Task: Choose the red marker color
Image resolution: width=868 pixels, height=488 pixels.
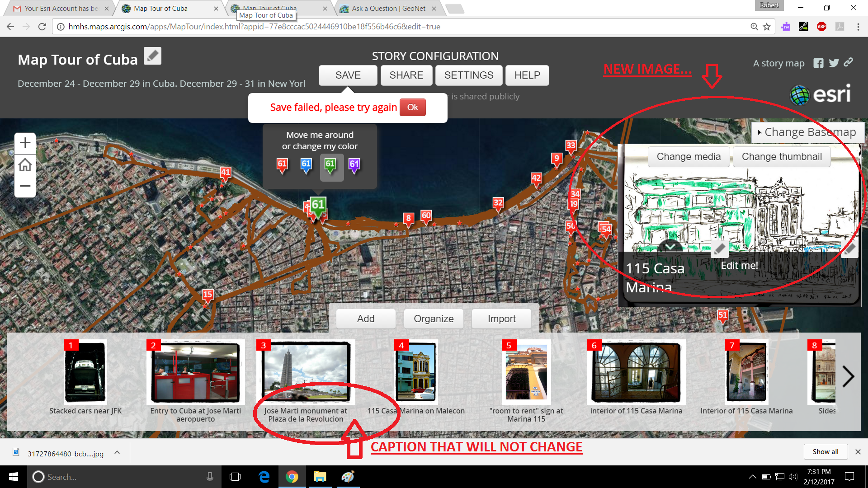Action: click(x=282, y=166)
